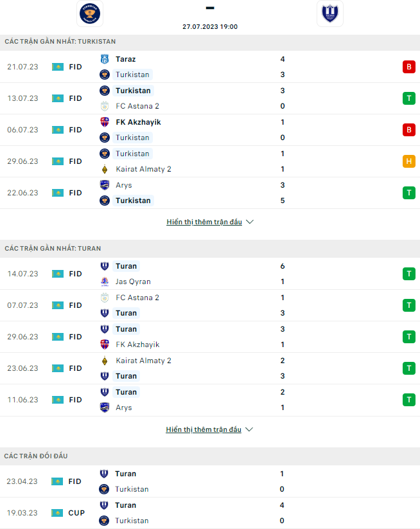
Task: Select the FC Astana 2 crest in the 07.07.23 match
Action: coord(105,298)
